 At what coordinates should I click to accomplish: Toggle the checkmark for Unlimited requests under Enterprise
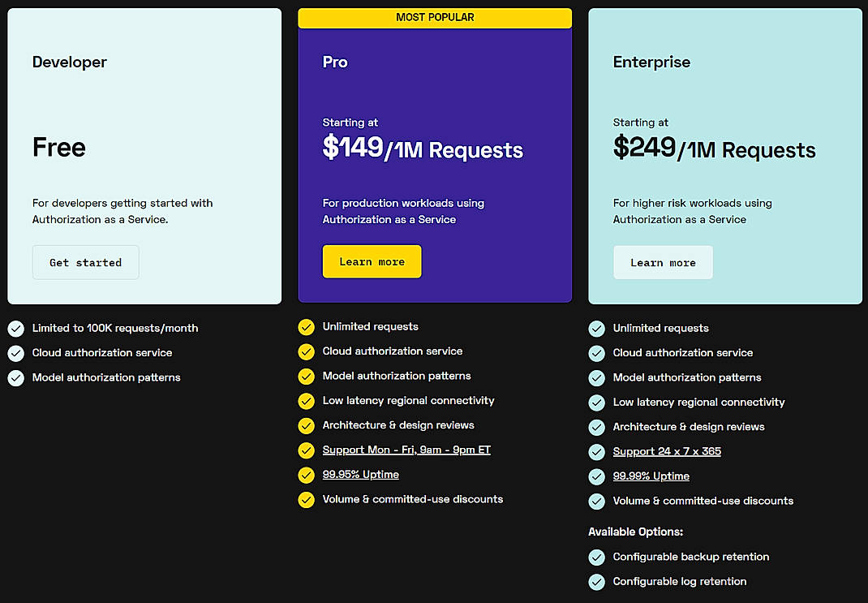pos(596,328)
